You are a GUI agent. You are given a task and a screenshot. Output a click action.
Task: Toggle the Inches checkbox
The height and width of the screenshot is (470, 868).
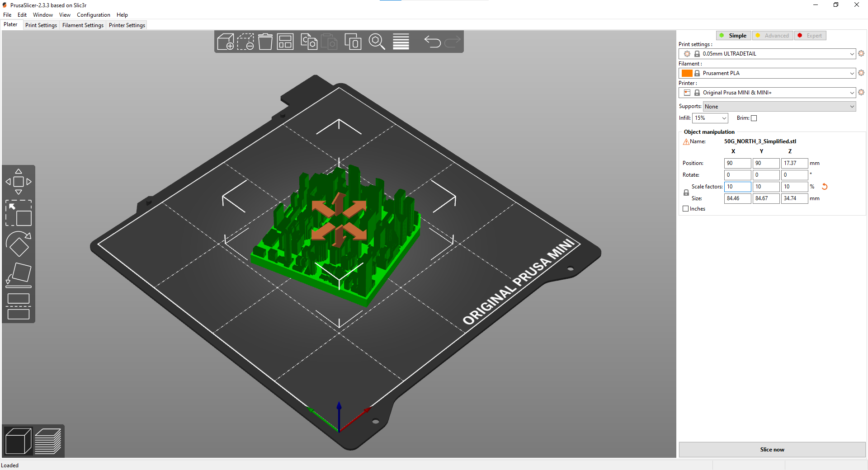[686, 209]
